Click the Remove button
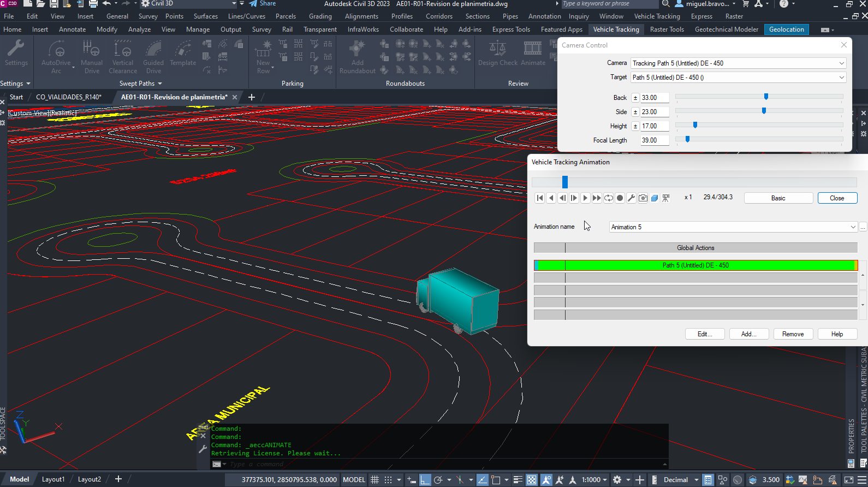Viewport: 868px width, 487px height. click(x=793, y=334)
